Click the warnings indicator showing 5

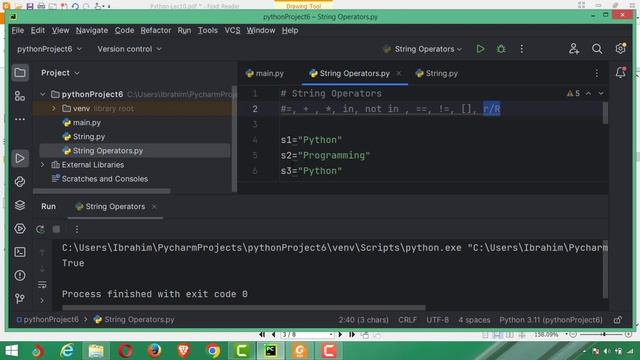click(573, 93)
